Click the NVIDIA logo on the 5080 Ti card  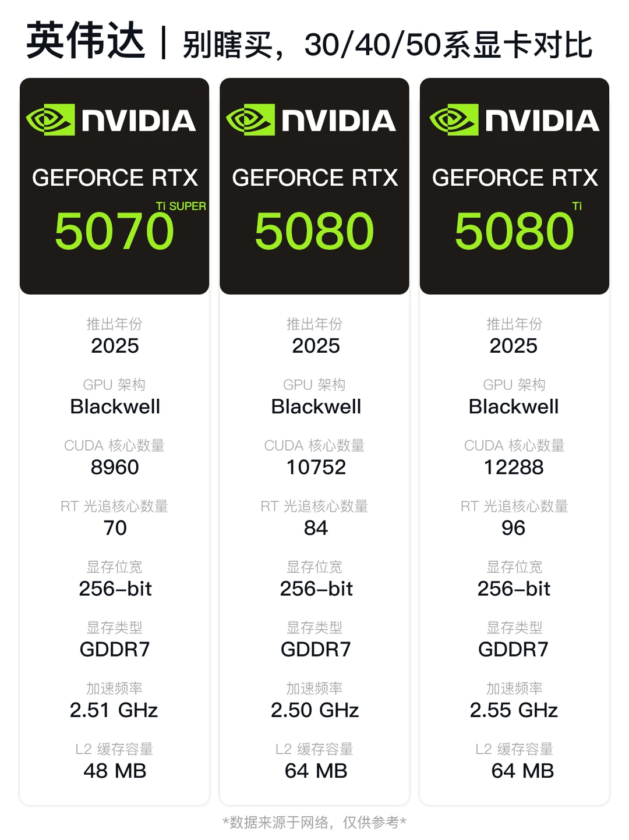tap(514, 120)
